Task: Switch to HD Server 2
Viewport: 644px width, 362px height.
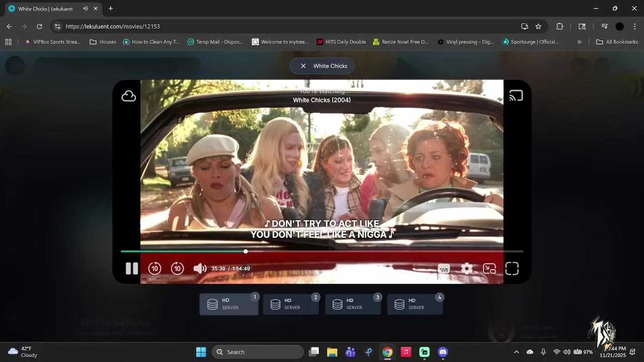Action: tap(291, 304)
